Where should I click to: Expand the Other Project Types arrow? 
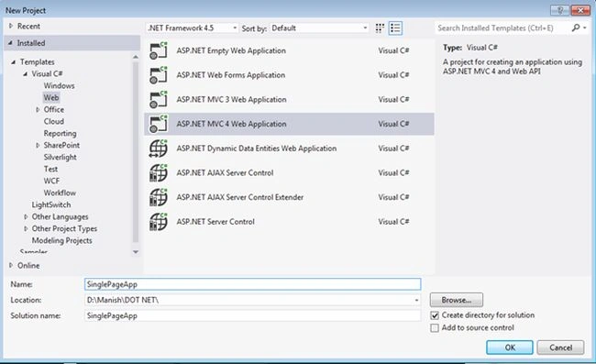coord(26,228)
